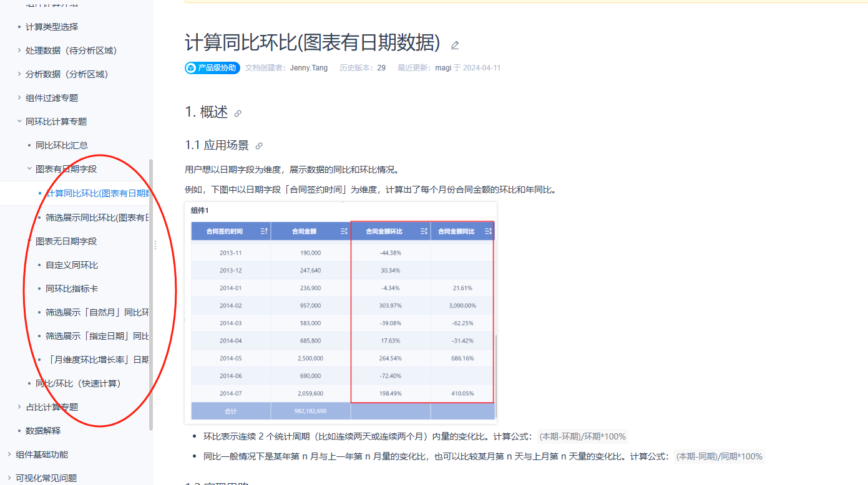Open 同比/环比（快速计算） sidebar link
Screen dimensions: 868x485
point(77,383)
